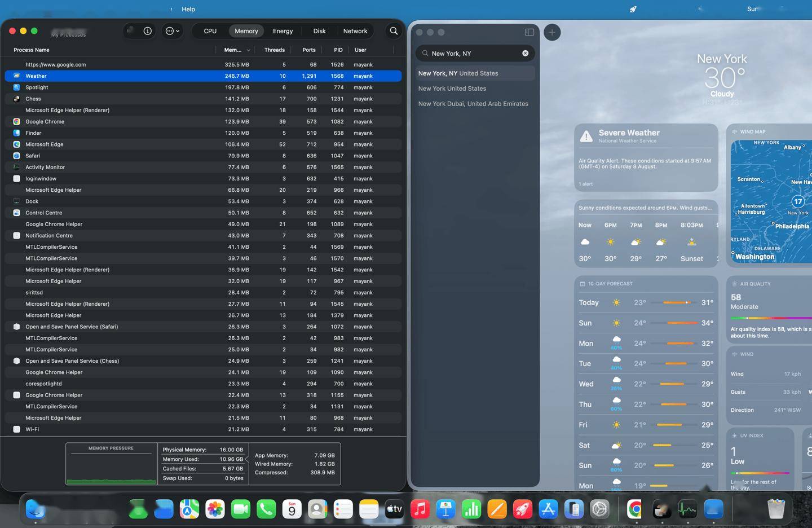Select the corespotlightd process row

tap(203, 384)
